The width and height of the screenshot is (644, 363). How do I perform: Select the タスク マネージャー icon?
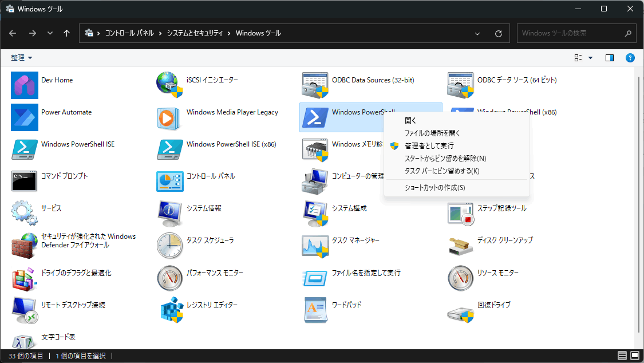click(x=315, y=246)
